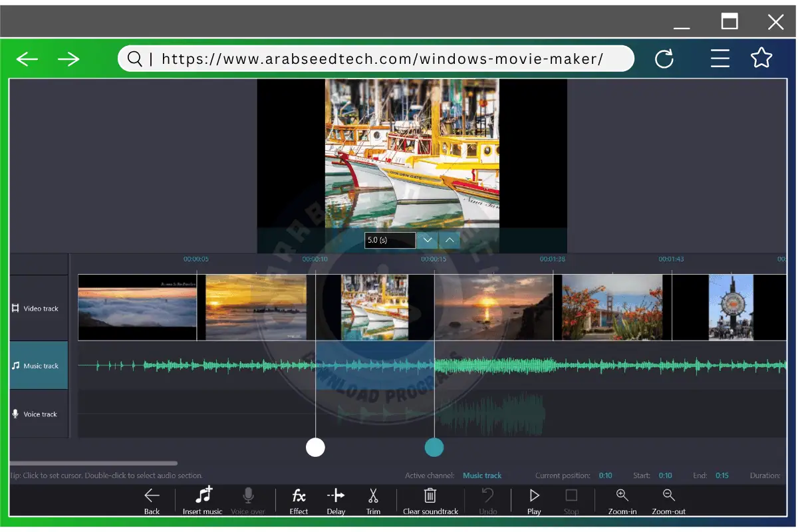This screenshot has height=532, width=798.
Task: Decrease duration with the down chevron
Action: pyautogui.click(x=428, y=240)
